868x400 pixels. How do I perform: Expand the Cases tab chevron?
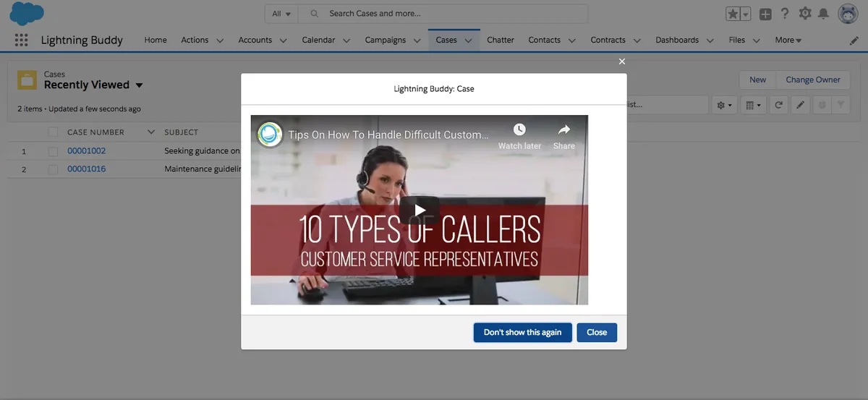(468, 41)
